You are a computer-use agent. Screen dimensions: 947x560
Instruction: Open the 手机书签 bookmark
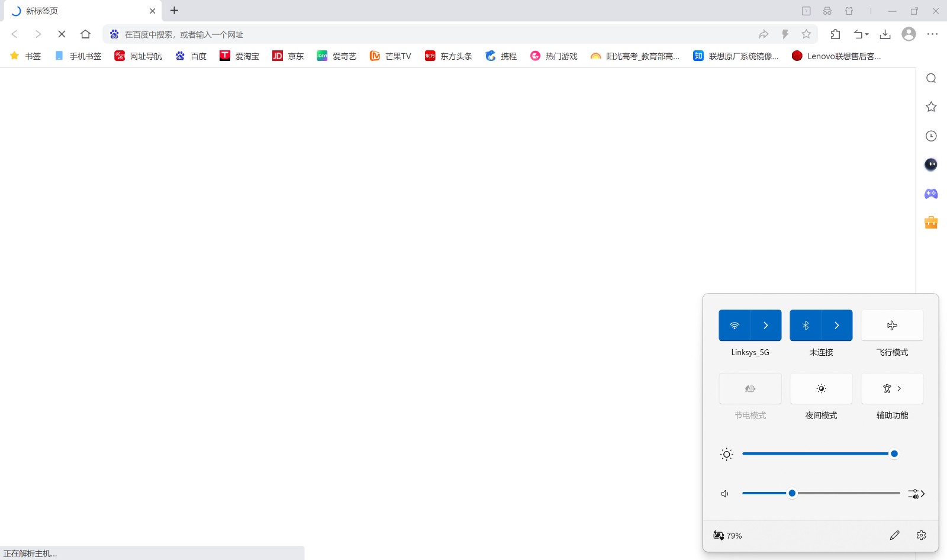78,56
